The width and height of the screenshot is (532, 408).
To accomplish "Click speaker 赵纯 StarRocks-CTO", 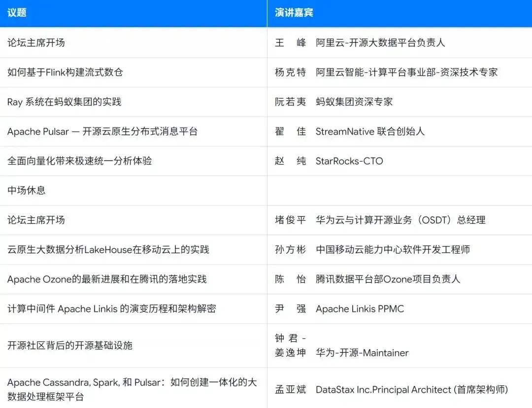I will [x=329, y=161].
